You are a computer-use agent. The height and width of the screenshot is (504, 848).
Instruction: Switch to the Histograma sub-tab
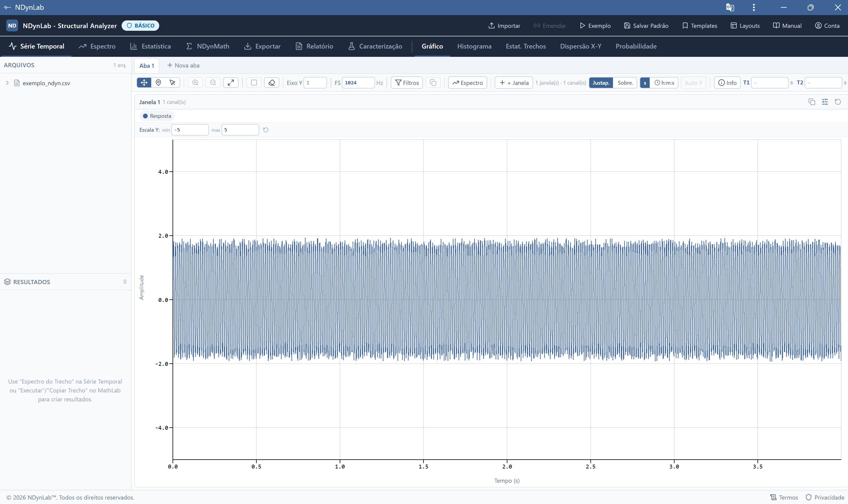[474, 46]
